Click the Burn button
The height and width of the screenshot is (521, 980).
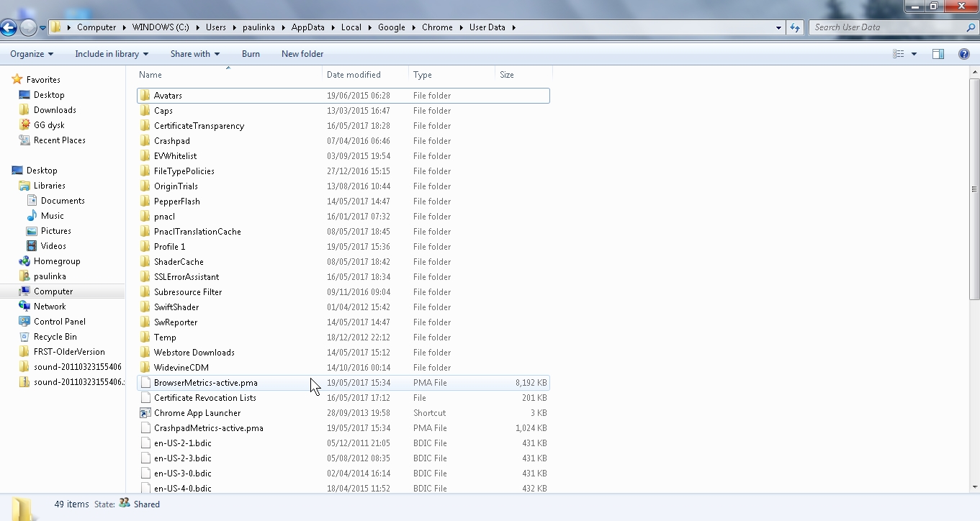251,54
